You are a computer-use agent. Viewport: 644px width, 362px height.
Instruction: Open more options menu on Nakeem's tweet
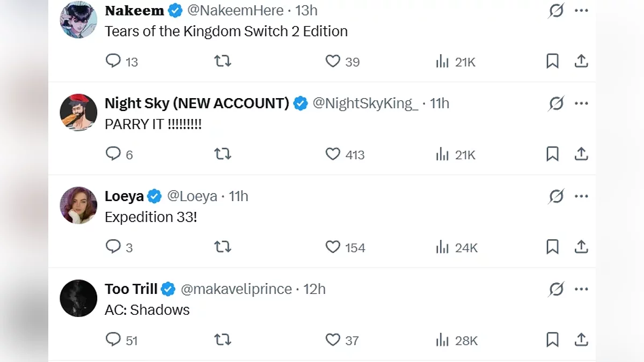(582, 11)
